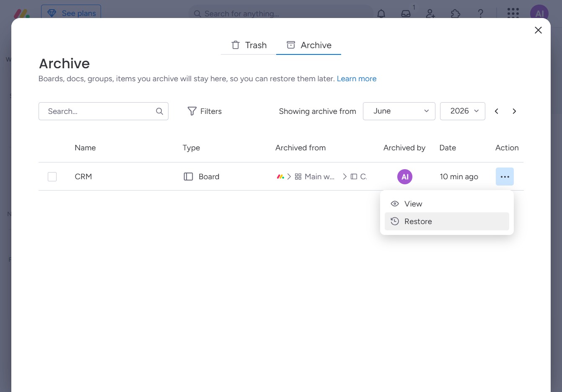Screen dimensions: 562x392
Task: Click the invite members icon in top bar
Action: [x=430, y=13]
